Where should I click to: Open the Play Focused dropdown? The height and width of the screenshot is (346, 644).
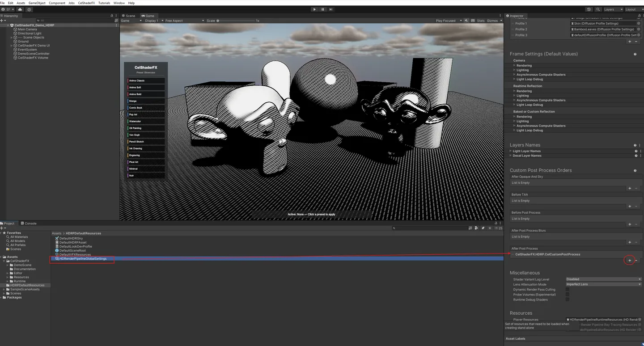point(449,21)
